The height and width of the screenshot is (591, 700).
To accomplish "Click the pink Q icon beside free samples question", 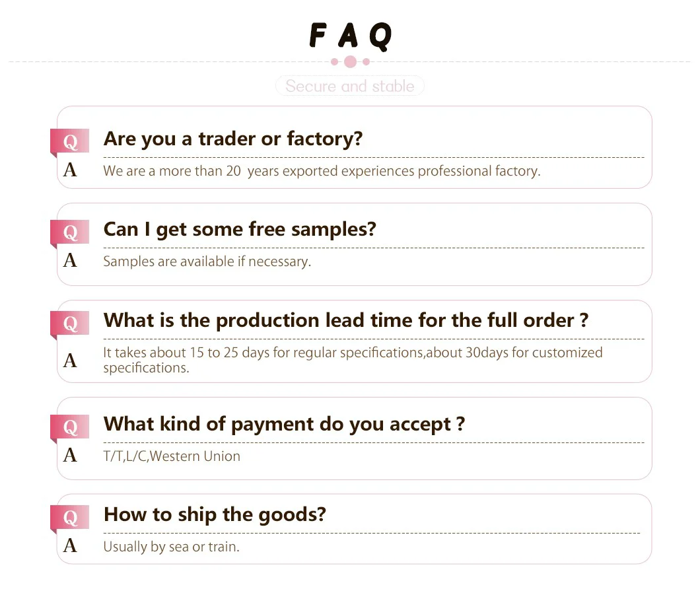I will pyautogui.click(x=69, y=232).
